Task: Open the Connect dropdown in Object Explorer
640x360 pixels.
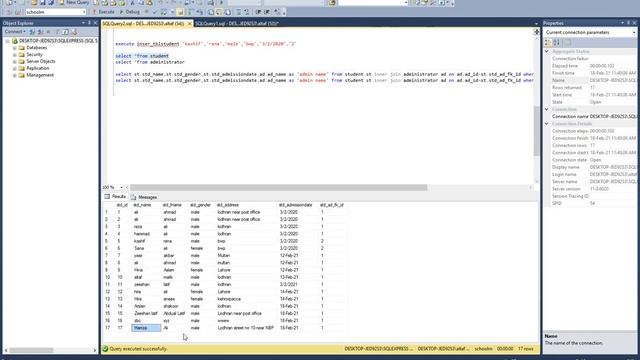Action: point(15,31)
